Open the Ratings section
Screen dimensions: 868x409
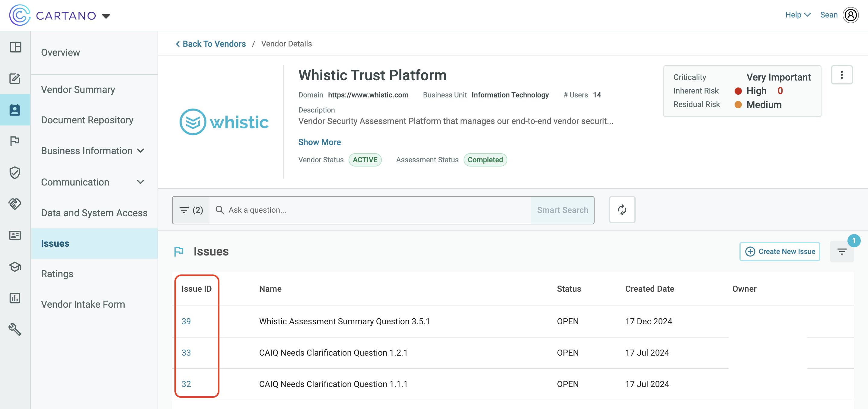point(57,274)
